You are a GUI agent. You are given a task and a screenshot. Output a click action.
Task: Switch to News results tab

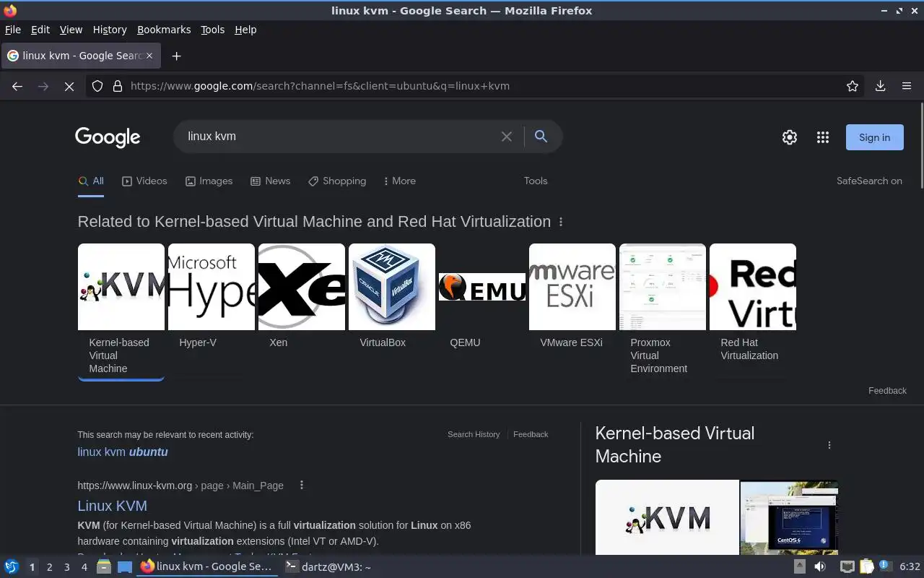pyautogui.click(x=271, y=181)
